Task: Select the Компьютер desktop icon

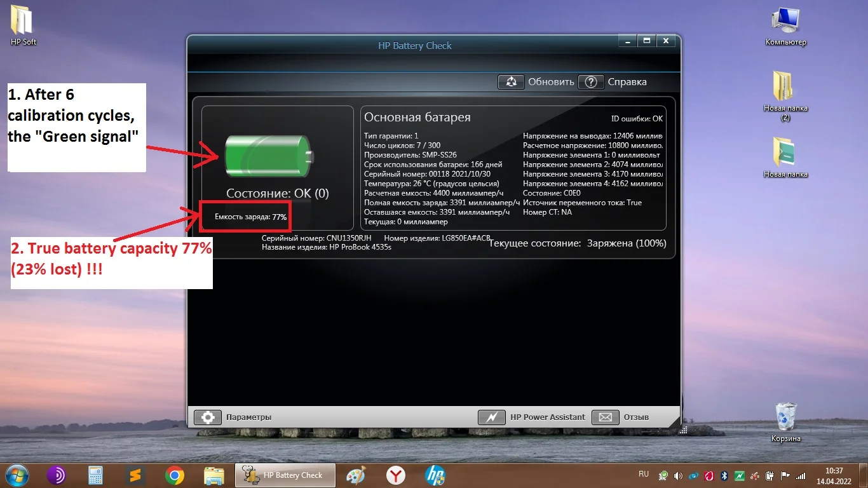Action: pos(785,27)
